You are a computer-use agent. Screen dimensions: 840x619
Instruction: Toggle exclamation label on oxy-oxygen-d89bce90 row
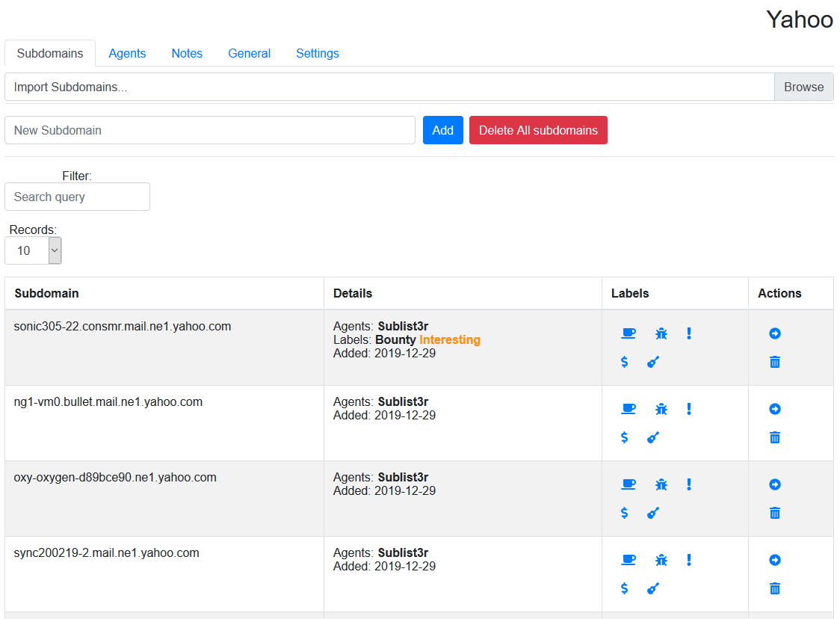tap(689, 484)
